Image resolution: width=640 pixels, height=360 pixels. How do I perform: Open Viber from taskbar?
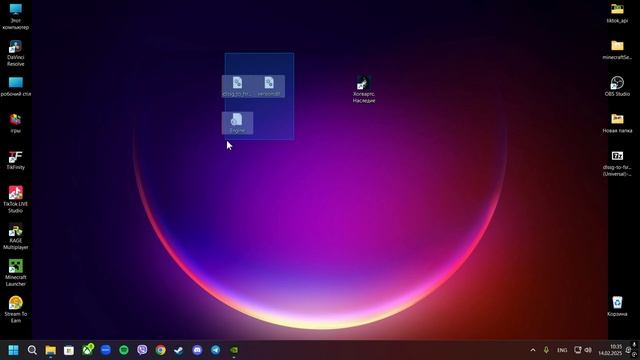click(x=142, y=350)
